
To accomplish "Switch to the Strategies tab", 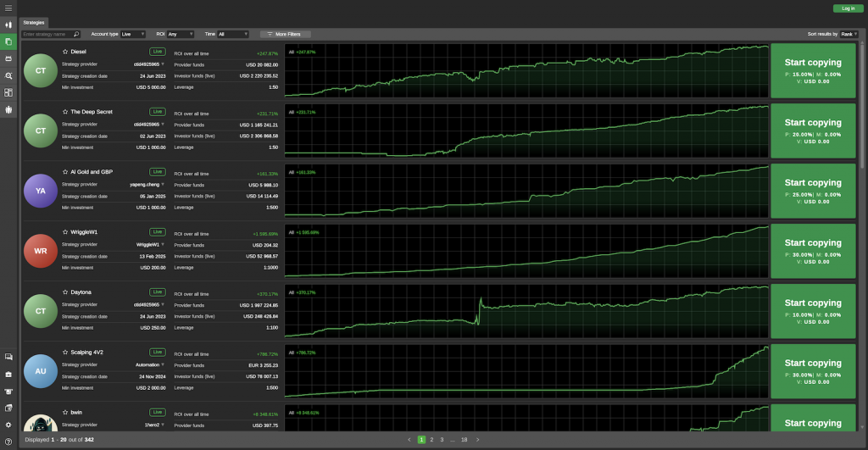I will click(34, 23).
